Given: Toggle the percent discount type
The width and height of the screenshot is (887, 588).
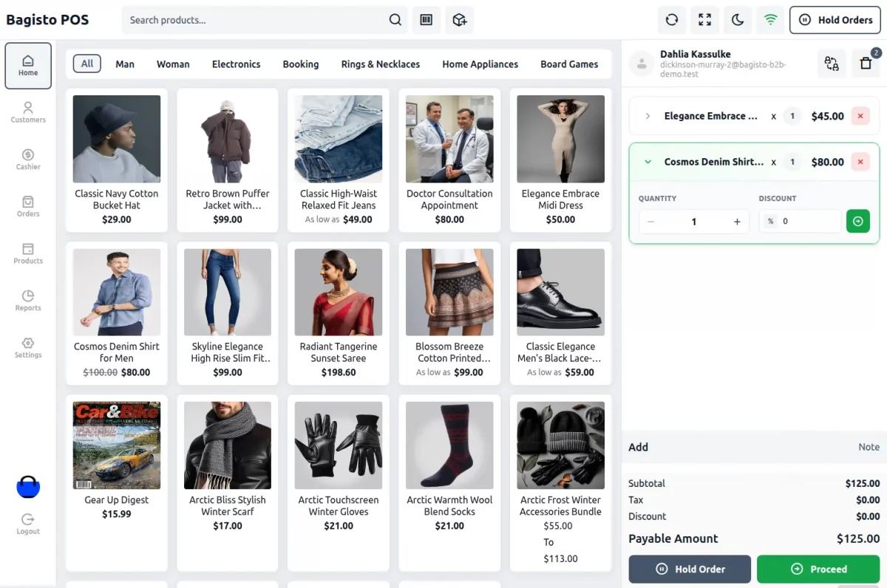Looking at the screenshot, I should 770,221.
